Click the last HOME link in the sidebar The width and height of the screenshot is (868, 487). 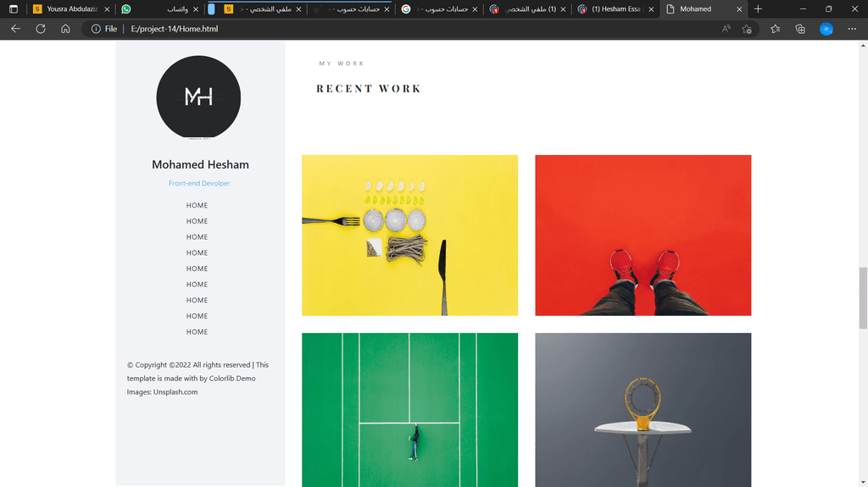[197, 332]
